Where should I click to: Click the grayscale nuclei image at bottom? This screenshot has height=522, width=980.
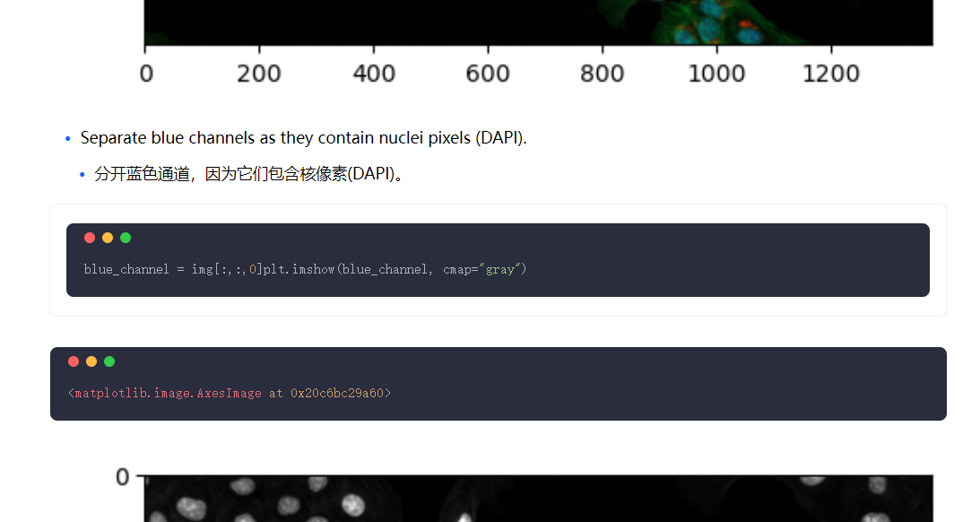[538, 499]
